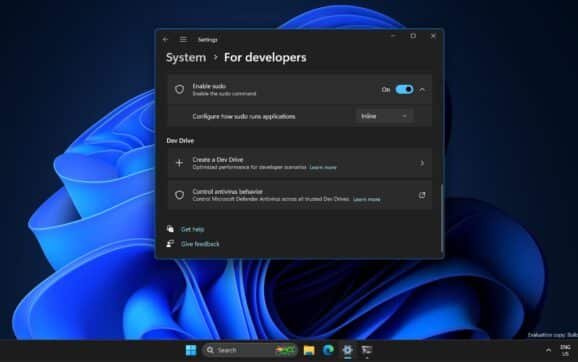Click the Get help link
578x362 pixels.
[192, 229]
